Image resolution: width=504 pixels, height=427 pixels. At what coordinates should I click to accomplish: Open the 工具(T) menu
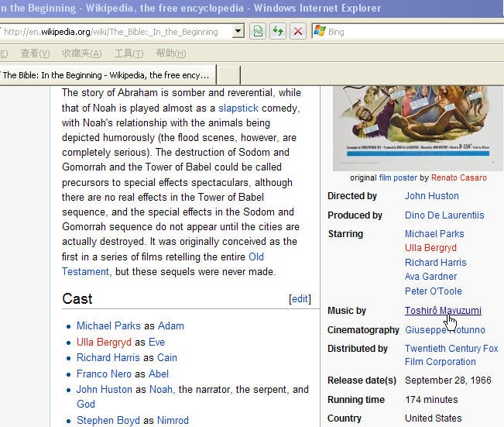point(129,53)
